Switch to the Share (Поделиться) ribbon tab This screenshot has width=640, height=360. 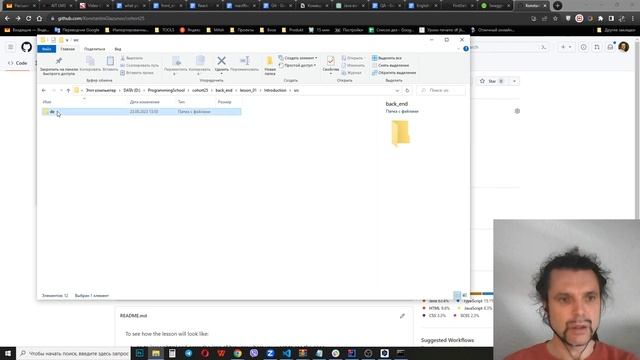[94, 49]
